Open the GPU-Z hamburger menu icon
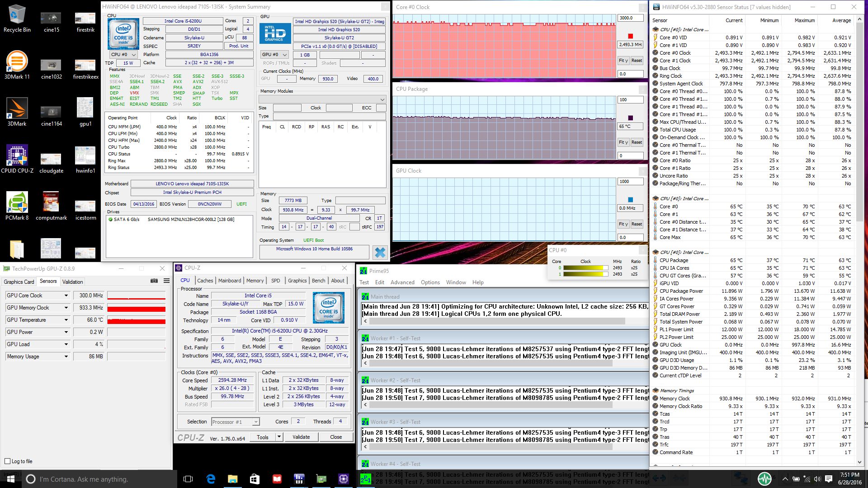Viewport: 868px width, 488px height. pyautogui.click(x=166, y=281)
